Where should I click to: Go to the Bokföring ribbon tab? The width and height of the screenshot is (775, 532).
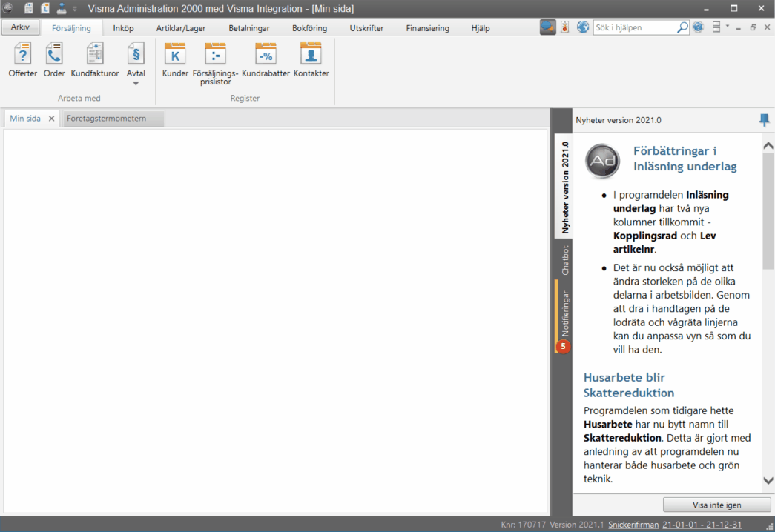tap(309, 28)
